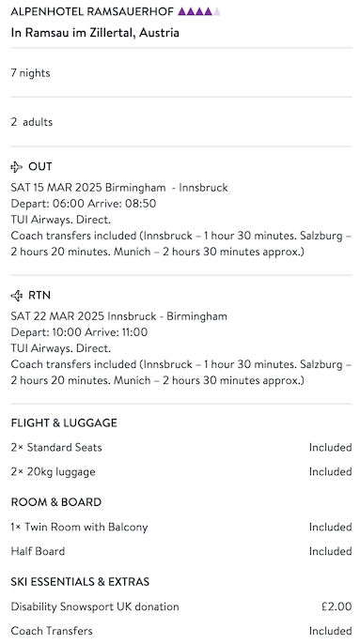Screen dimensions: 360x644
Task: Click the 2× Standard Seats item
Action: coord(56,447)
